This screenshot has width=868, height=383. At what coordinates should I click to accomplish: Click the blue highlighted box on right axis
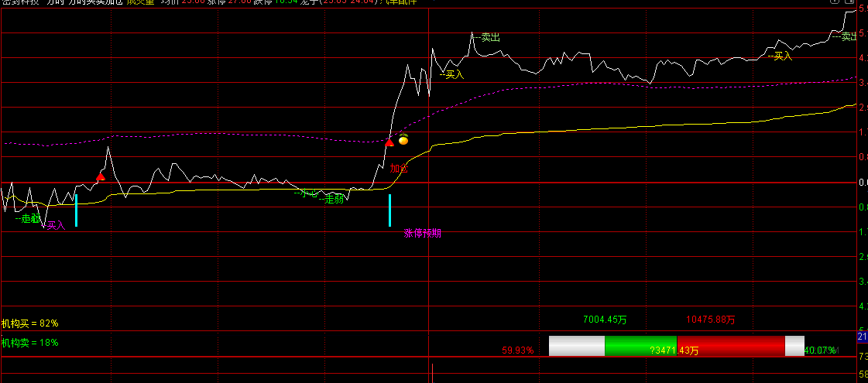863,337
